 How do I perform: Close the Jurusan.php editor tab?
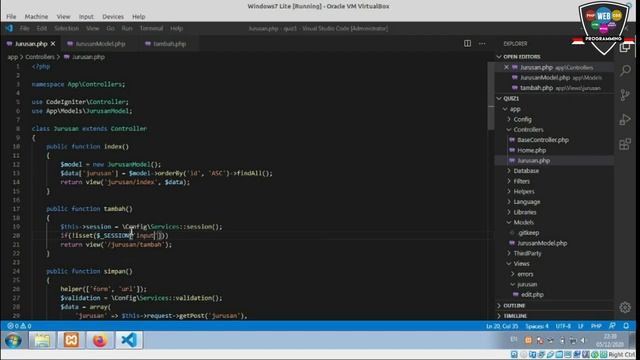tap(53, 43)
